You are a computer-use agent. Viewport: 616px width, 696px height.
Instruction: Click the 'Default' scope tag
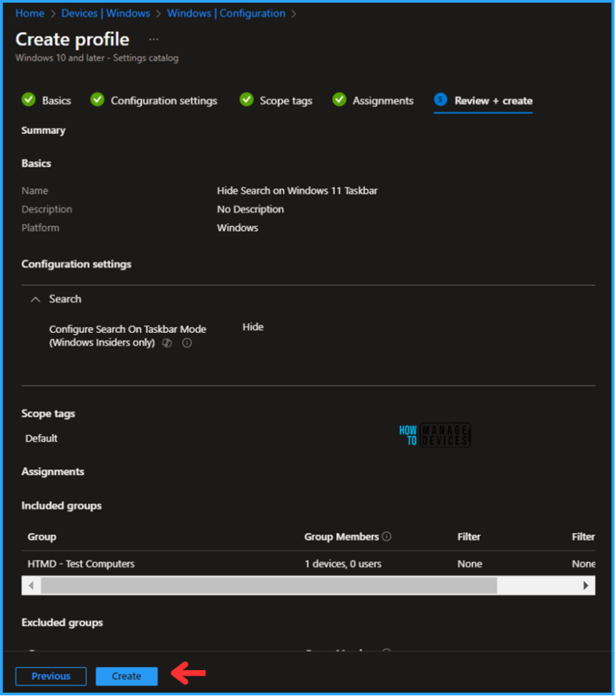pyautogui.click(x=41, y=438)
